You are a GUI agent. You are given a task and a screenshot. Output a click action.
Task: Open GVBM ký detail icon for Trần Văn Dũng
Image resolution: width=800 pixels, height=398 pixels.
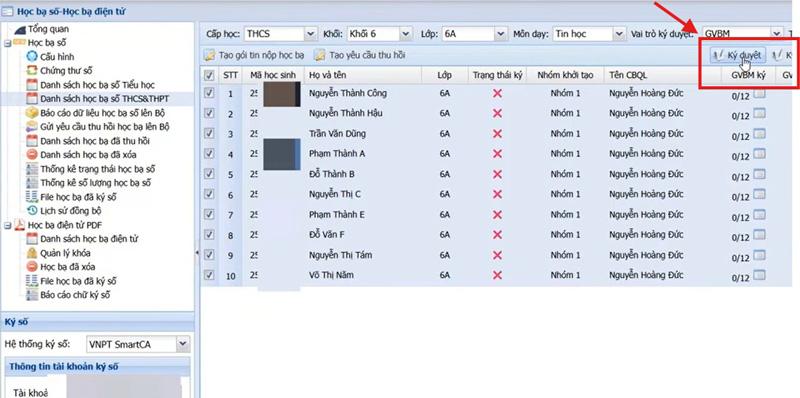tap(759, 134)
